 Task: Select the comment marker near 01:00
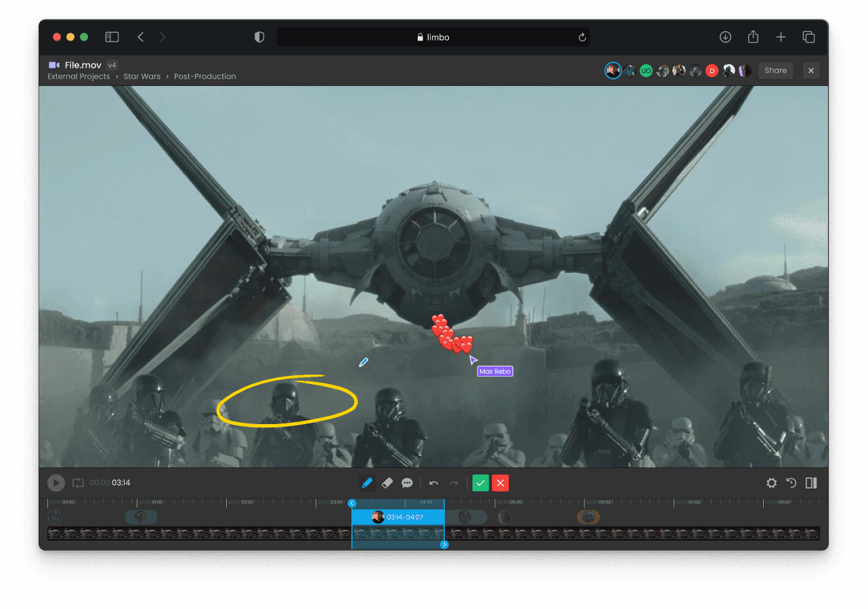[141, 518]
